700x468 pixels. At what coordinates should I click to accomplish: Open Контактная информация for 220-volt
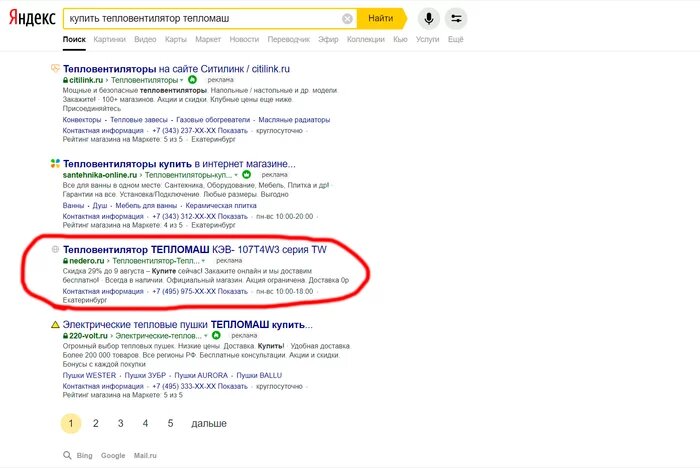pyautogui.click(x=103, y=386)
